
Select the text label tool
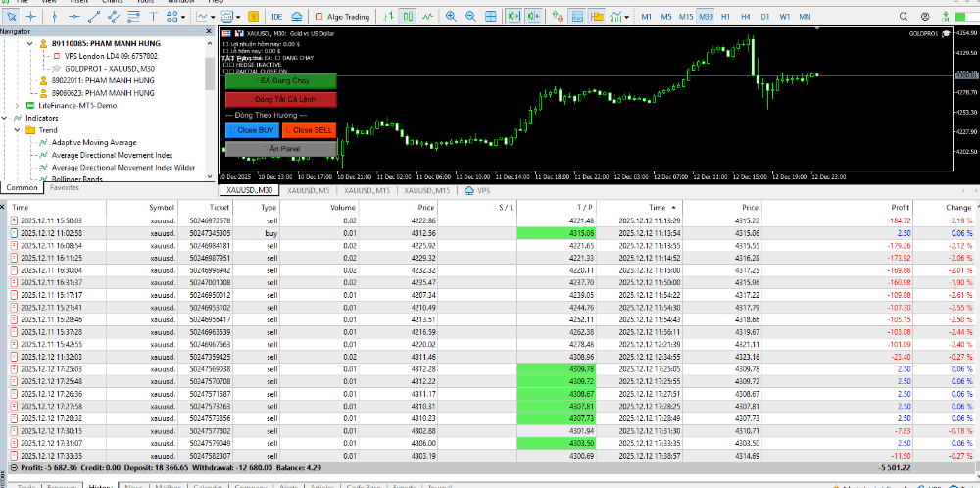[x=154, y=17]
